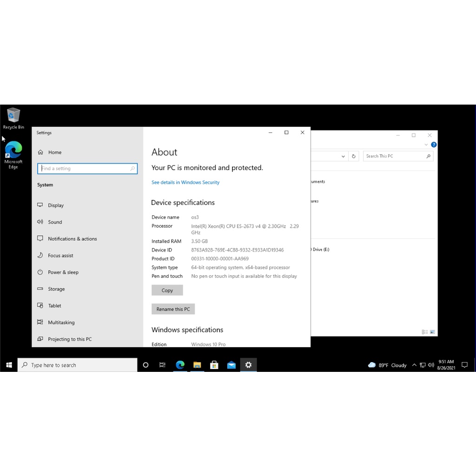Screen dimensions: 476x476
Task: Copy device specifications with Copy button
Action: pos(167,290)
